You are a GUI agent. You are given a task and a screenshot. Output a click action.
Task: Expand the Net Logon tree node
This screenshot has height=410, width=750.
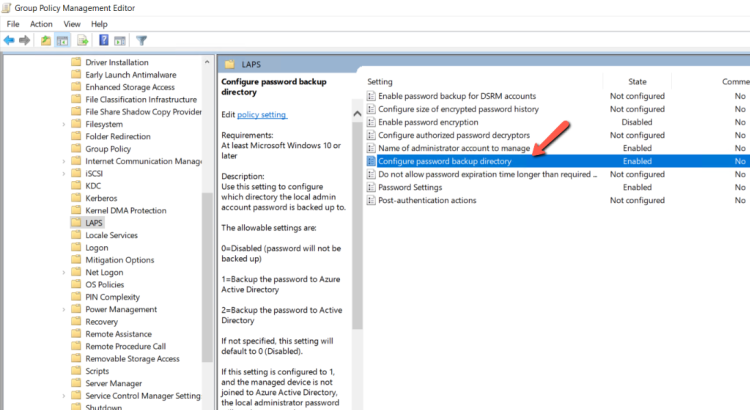(64, 272)
